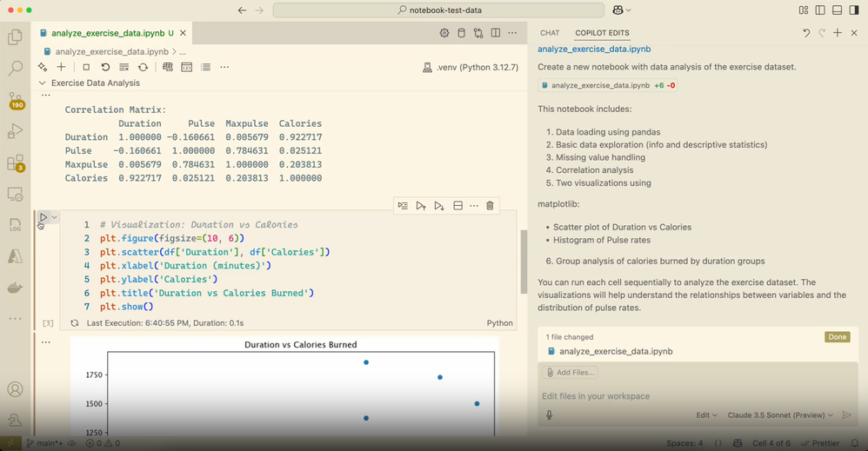Open notebook diff changes icon in title bar
The height and width of the screenshot is (451, 868).
click(x=478, y=33)
